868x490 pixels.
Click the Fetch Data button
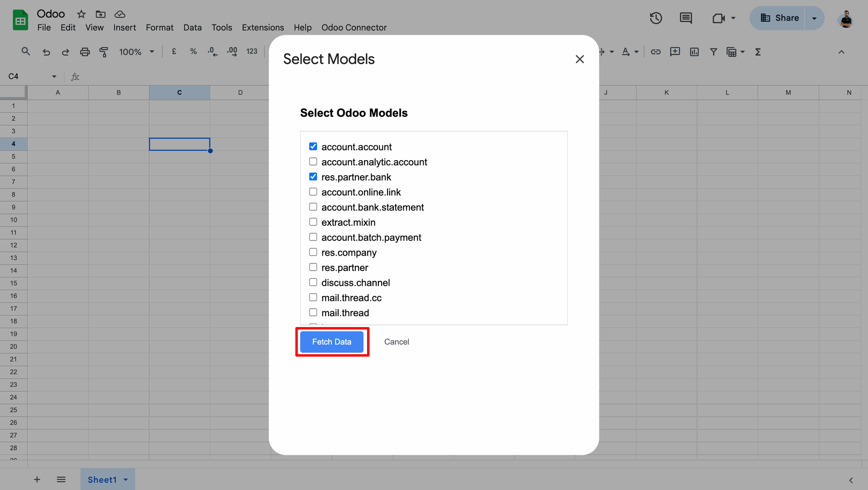tap(331, 342)
